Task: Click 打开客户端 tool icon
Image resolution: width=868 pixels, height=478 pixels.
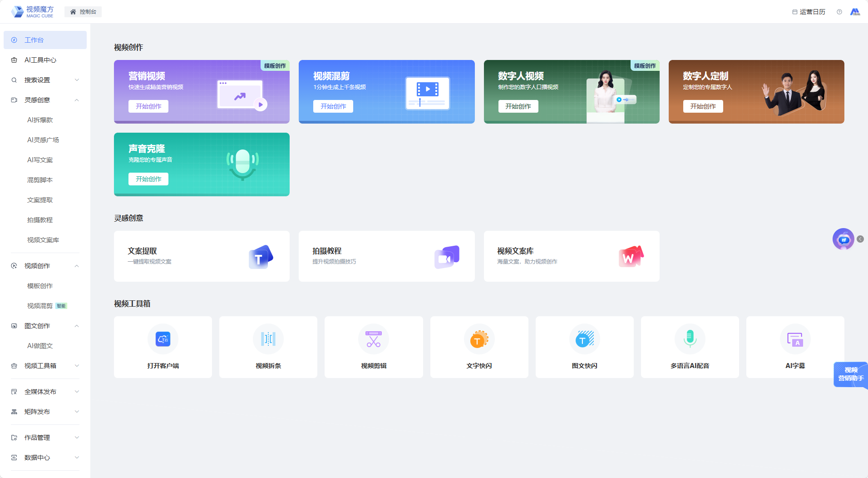Action: [163, 339]
